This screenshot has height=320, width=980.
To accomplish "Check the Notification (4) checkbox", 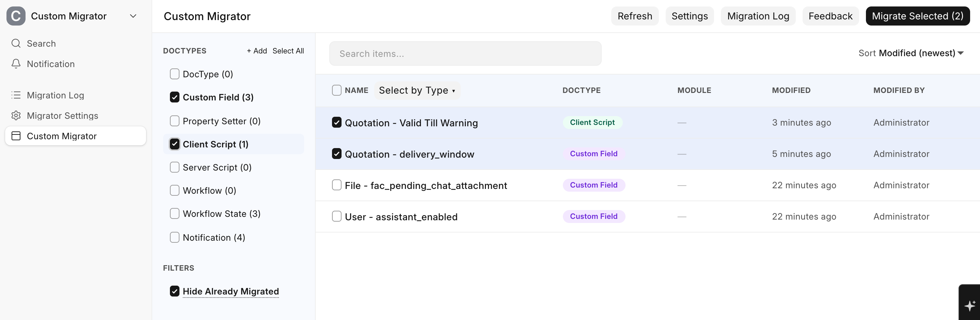I will [x=175, y=237].
